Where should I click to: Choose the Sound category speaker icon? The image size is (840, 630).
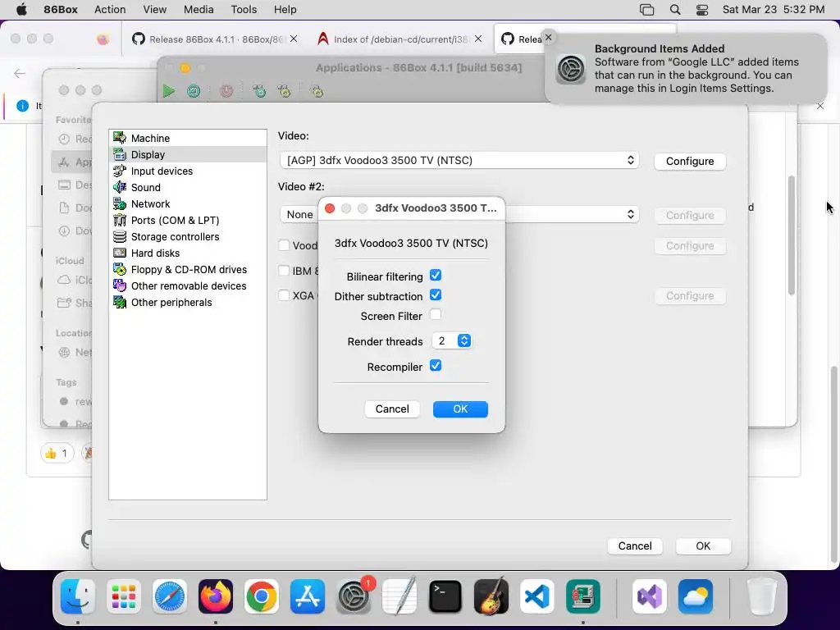pos(120,188)
